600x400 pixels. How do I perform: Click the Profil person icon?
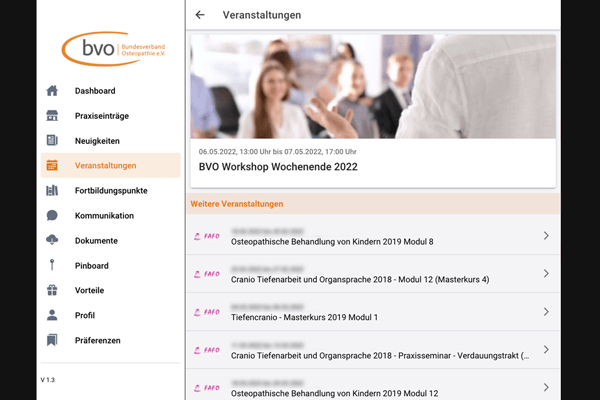coord(52,316)
